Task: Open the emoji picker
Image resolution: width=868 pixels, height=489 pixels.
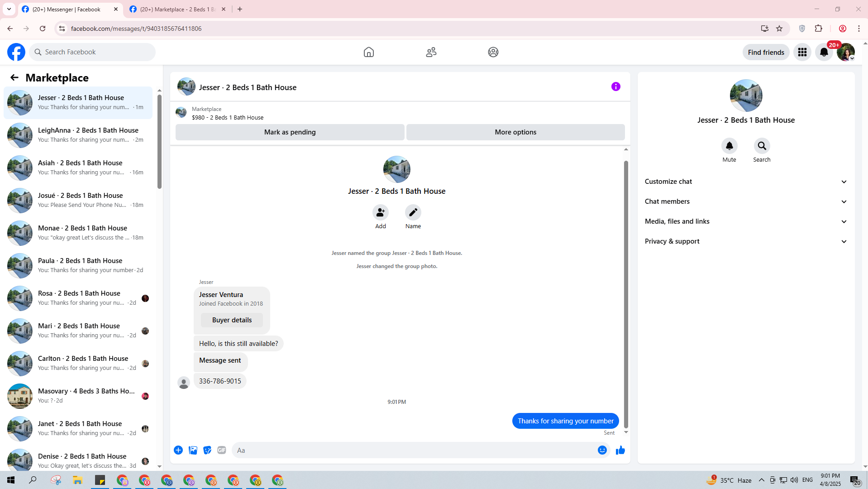Action: pyautogui.click(x=602, y=450)
